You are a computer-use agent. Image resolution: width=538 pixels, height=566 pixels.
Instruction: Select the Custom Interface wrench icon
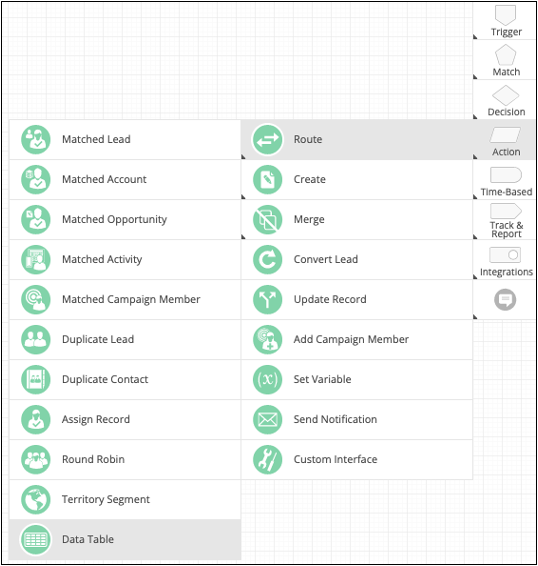pyautogui.click(x=267, y=460)
